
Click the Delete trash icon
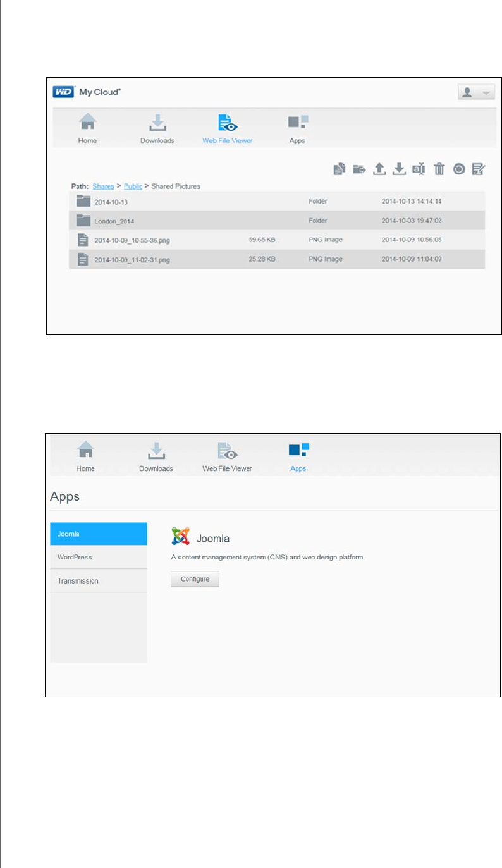point(439,169)
